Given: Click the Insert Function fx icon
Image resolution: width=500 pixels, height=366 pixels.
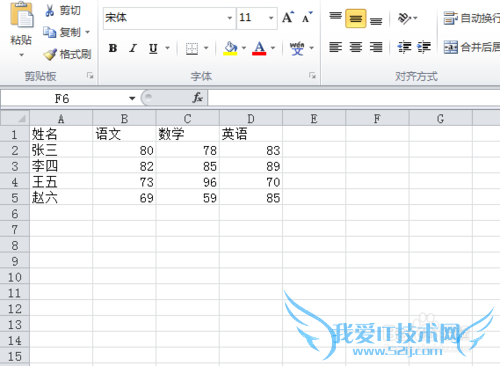Looking at the screenshot, I should (x=197, y=98).
